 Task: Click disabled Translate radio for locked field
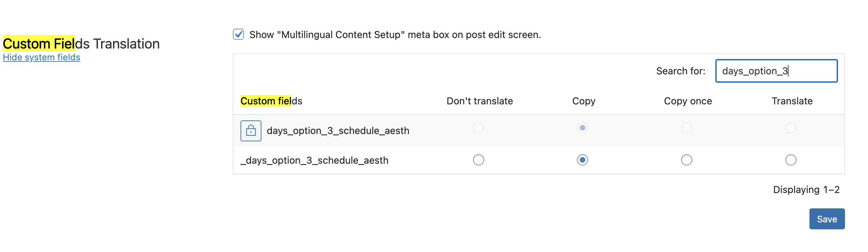point(791,128)
